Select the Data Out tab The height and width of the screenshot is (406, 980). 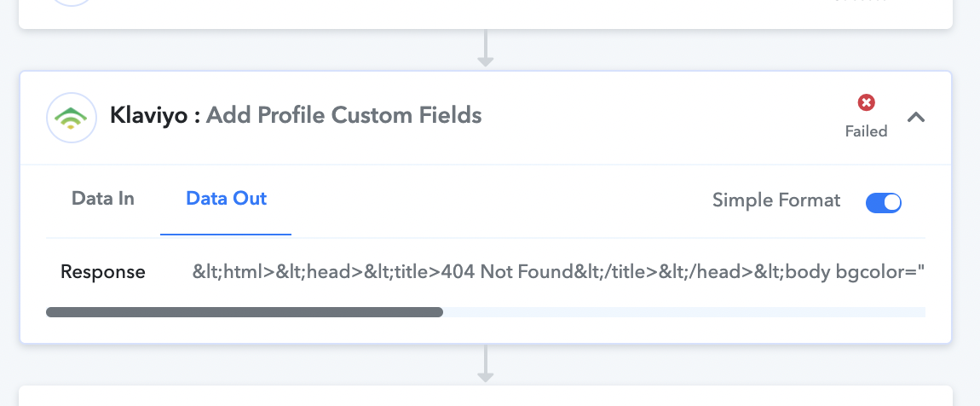tap(226, 198)
